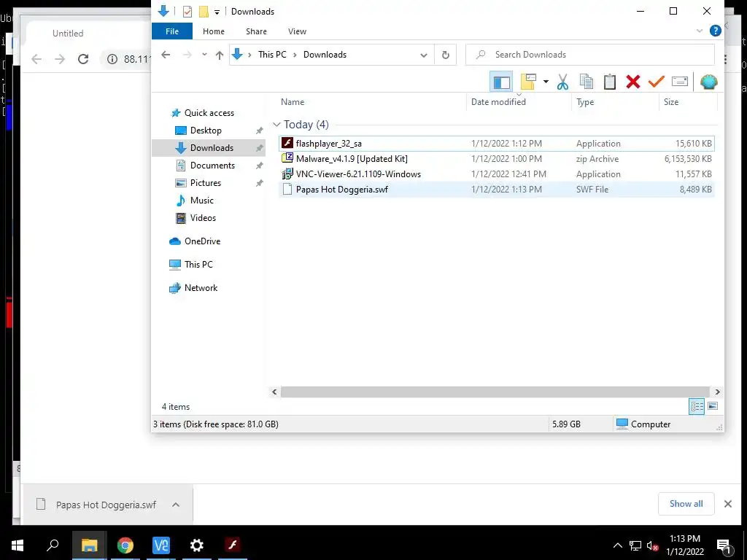Viewport: 747px width, 560px height.
Task: Open Downloads in the navigation pane
Action: coord(208,148)
